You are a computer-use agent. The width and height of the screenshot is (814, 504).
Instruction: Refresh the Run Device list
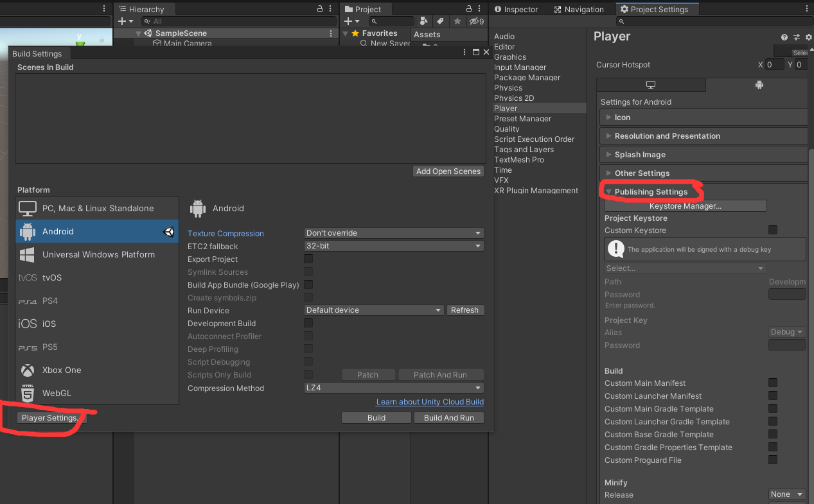coord(465,310)
